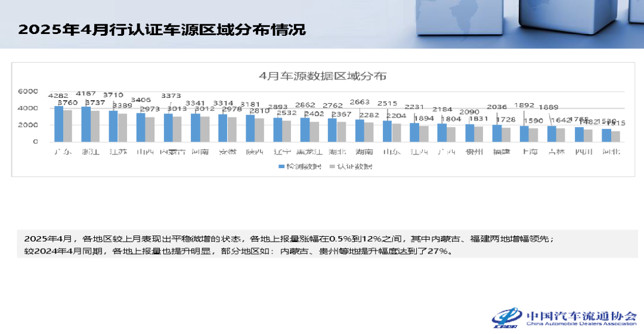Click the 中国汽车流通协会 text in footer

click(x=581, y=316)
